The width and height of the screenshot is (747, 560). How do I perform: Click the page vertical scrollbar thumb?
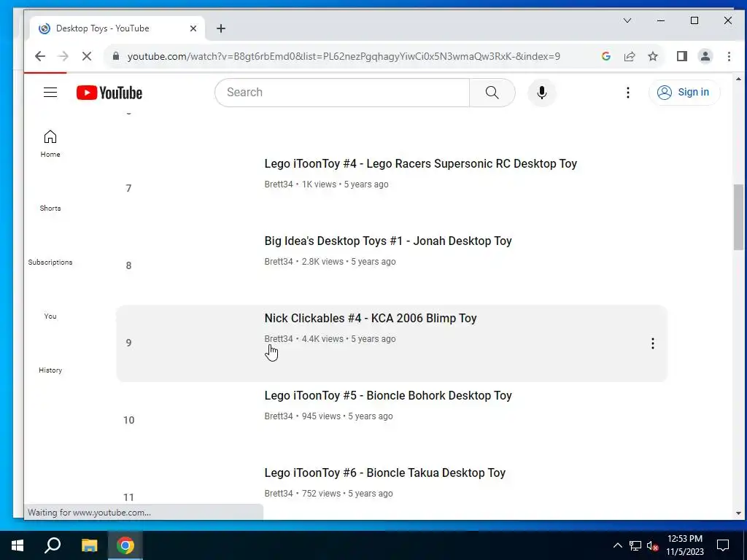point(738,217)
